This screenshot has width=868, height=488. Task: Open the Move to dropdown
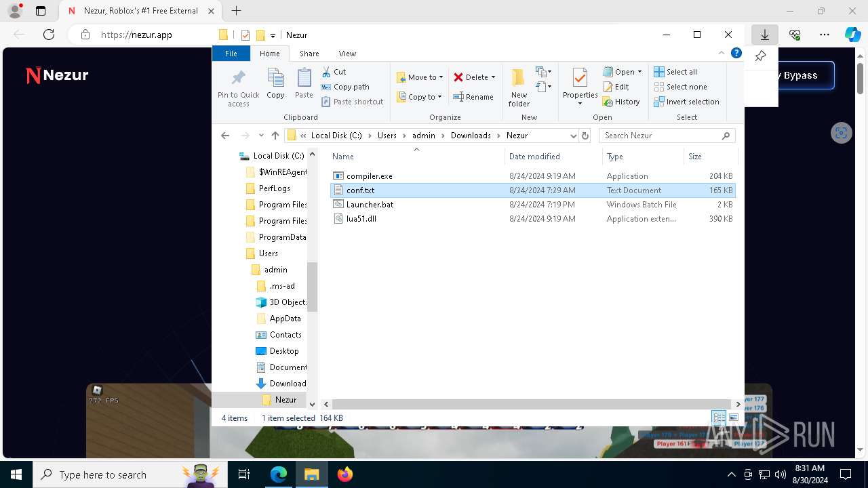tap(420, 77)
